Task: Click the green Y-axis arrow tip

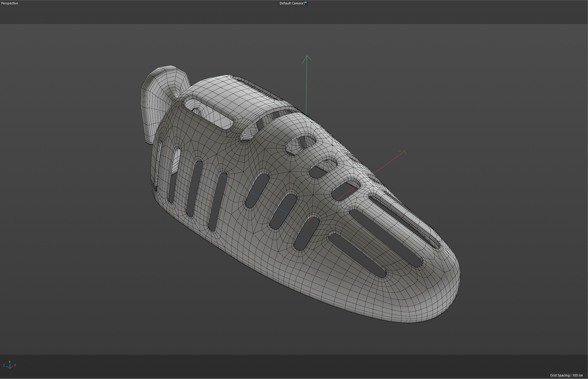Action: 307,57
